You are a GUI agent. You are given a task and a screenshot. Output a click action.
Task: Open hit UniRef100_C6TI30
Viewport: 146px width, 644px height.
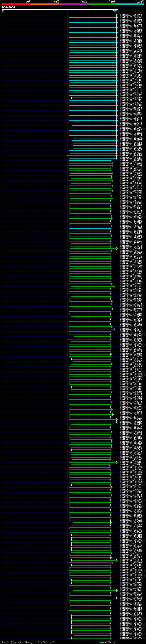click(x=131, y=32)
